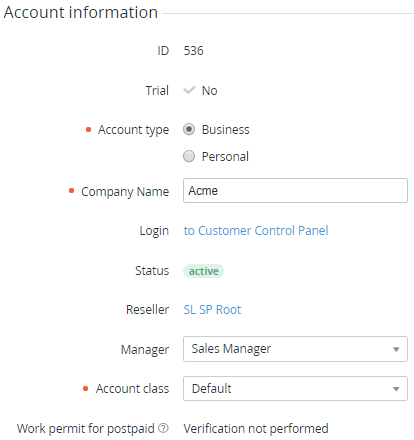This screenshot has height=440, width=414.
Task: Click the green active status badge
Action: coord(203,271)
